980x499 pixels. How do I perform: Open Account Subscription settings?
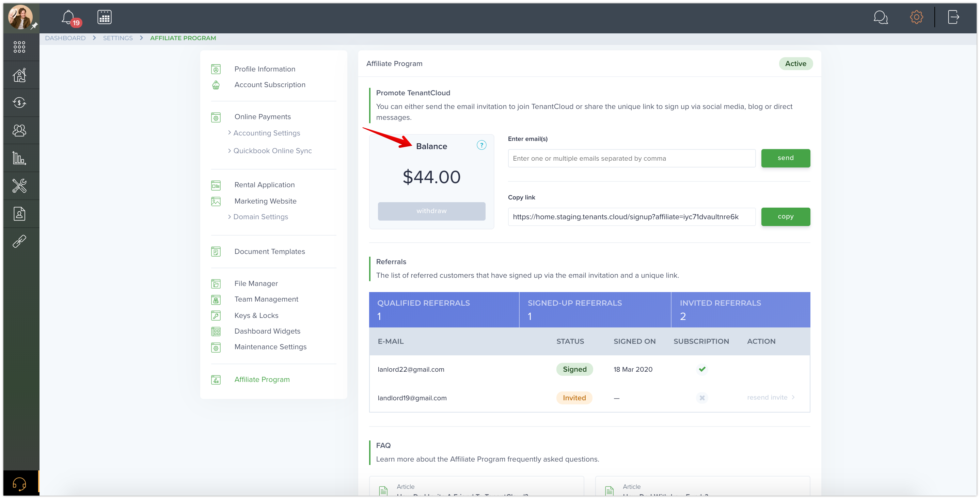coord(270,84)
